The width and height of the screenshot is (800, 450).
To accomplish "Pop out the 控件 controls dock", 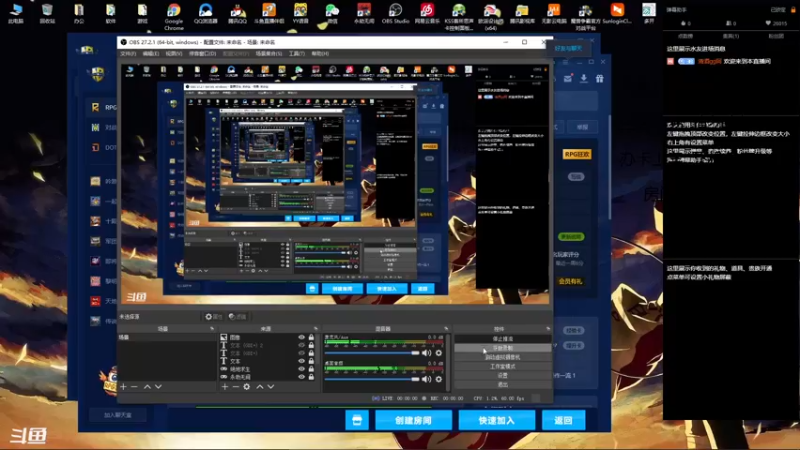I will click(548, 329).
